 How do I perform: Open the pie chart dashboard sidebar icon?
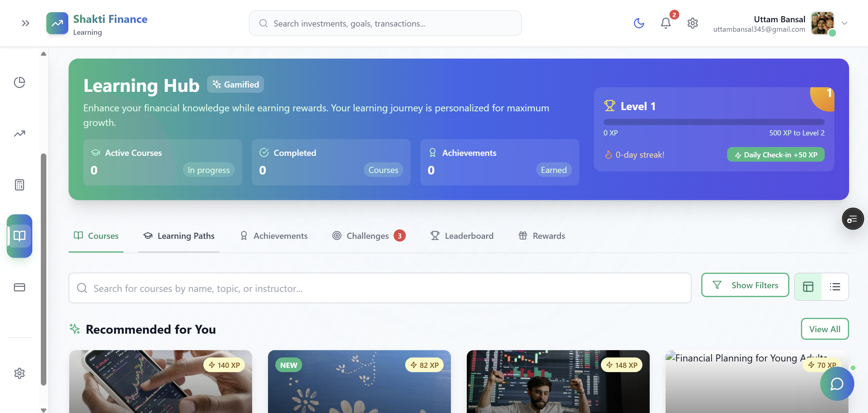click(x=19, y=82)
